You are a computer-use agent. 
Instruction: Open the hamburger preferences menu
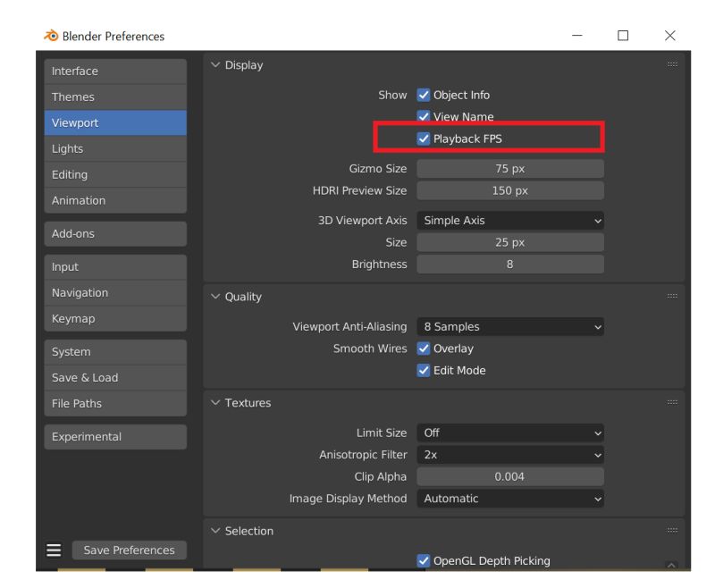tap(54, 550)
